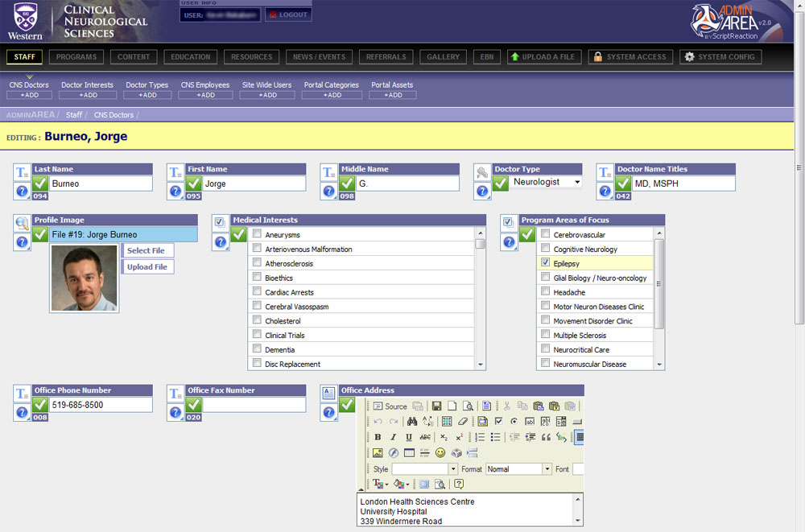Image resolution: width=805 pixels, height=532 pixels.
Task: Click the Bold icon in editor toolbar
Action: coord(378,437)
